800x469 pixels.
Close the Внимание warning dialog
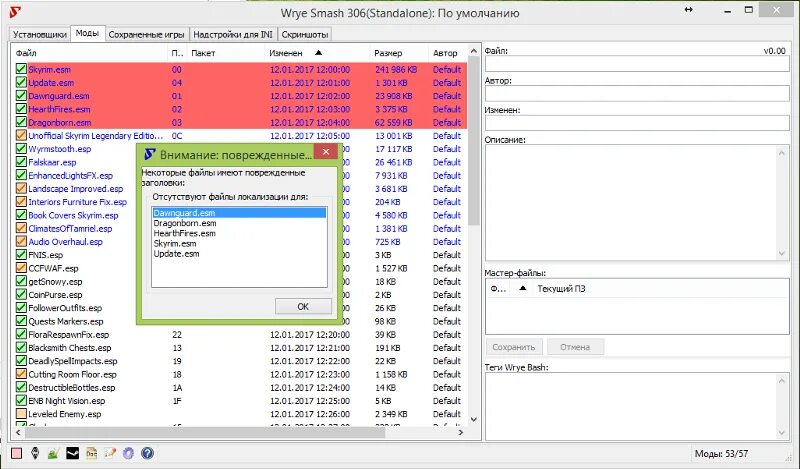click(x=326, y=152)
